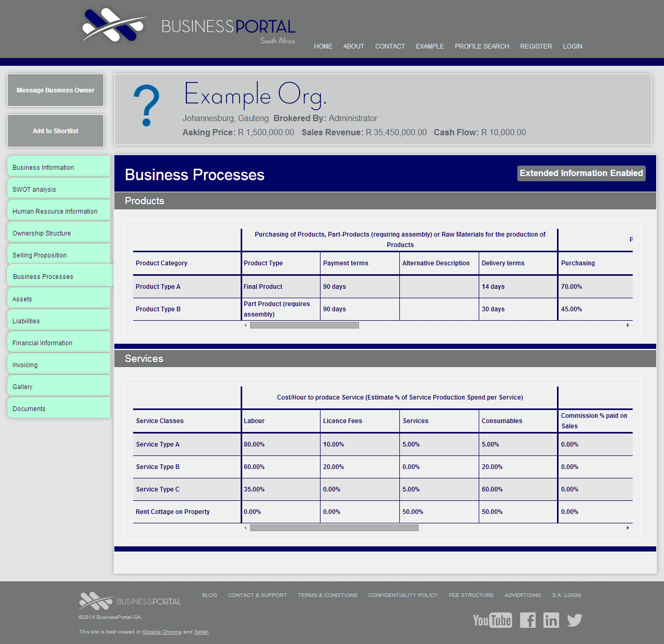Click the right arrow of Services table scrollbar
664x644 pixels.
(627, 528)
